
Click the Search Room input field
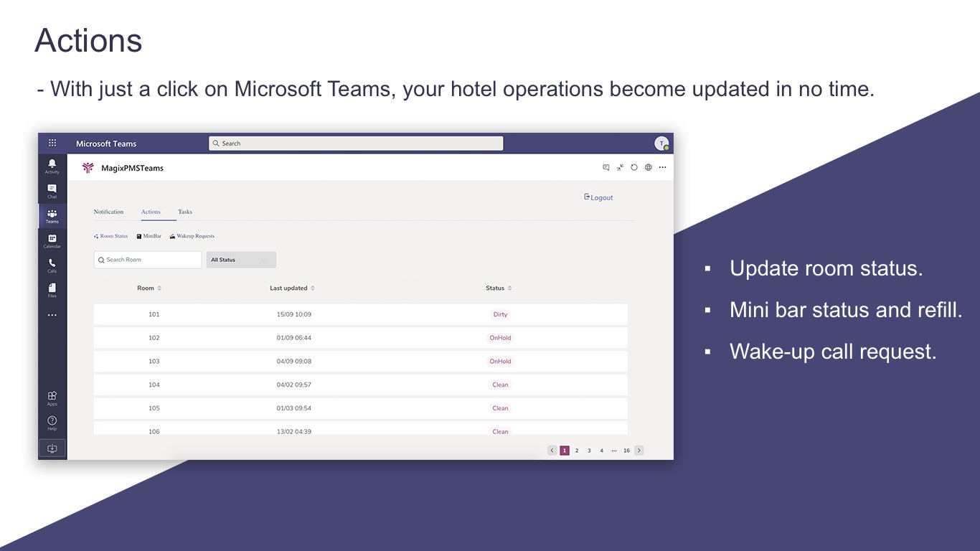[148, 260]
